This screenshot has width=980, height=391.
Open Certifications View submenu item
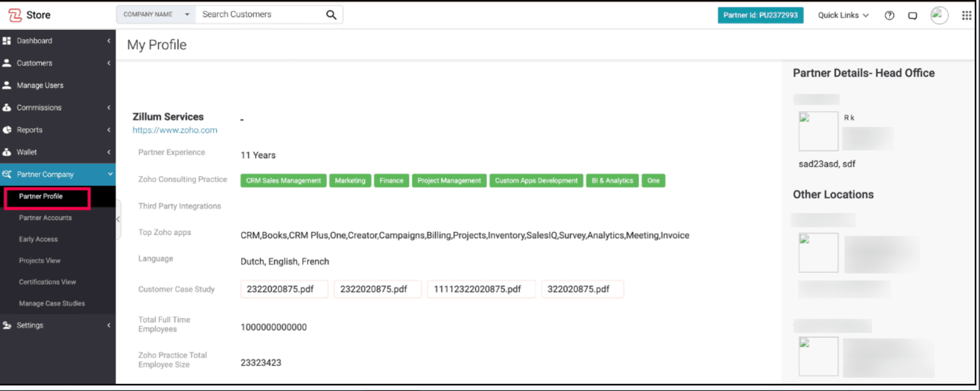click(48, 282)
